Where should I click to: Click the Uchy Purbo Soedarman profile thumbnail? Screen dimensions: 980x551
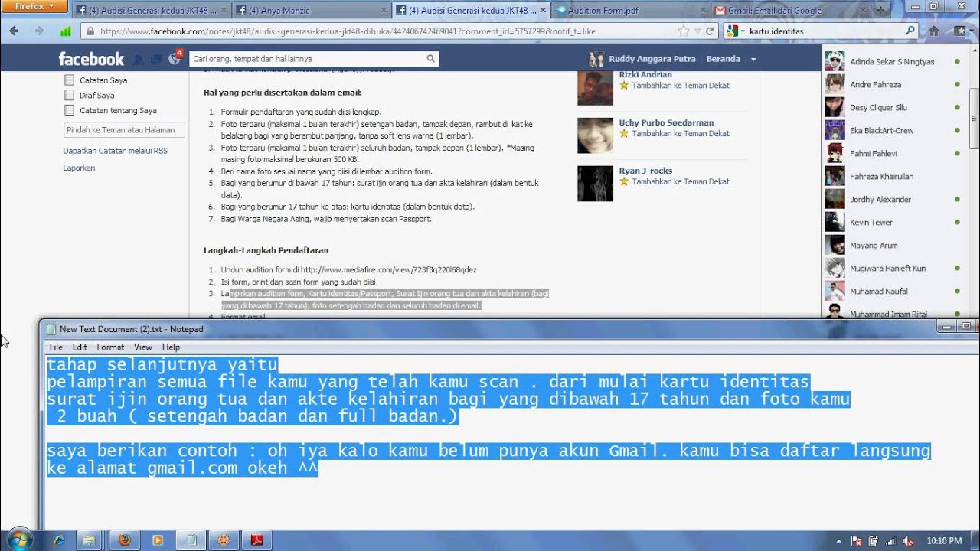coord(595,135)
